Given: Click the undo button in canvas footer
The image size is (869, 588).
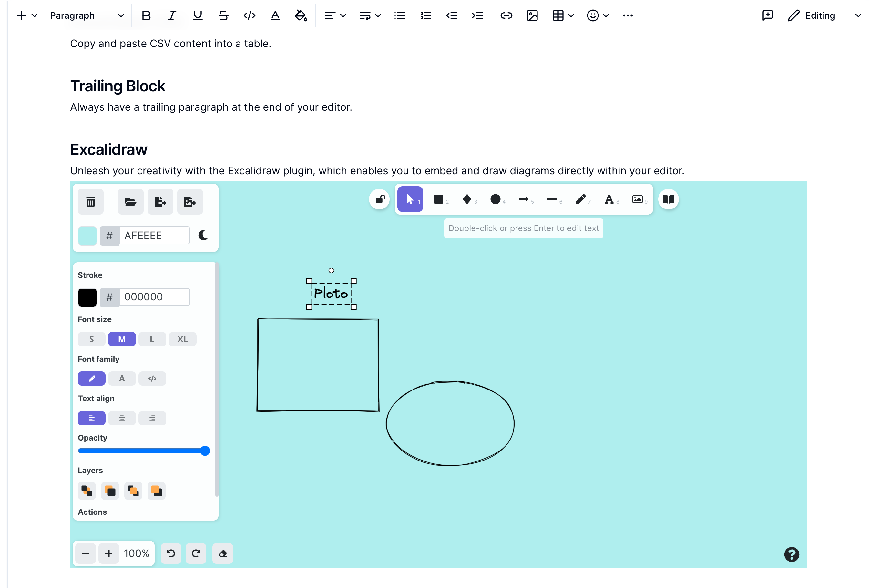Looking at the screenshot, I should tap(171, 553).
